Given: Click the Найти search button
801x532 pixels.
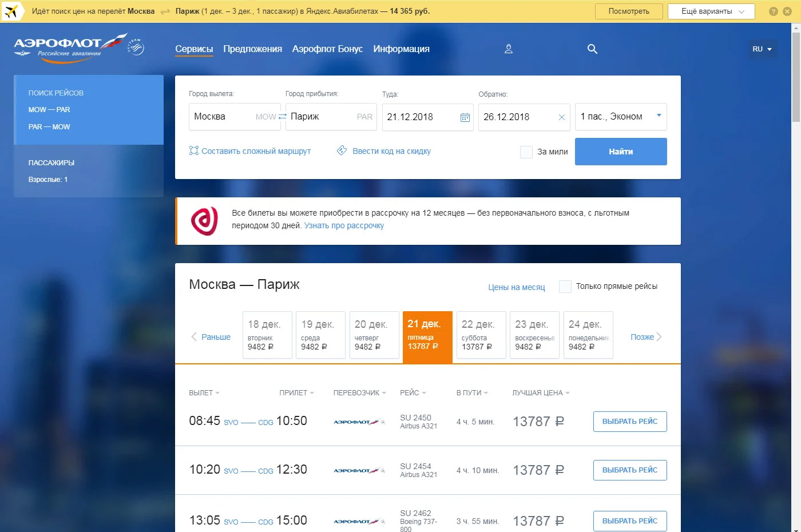Looking at the screenshot, I should coord(621,152).
